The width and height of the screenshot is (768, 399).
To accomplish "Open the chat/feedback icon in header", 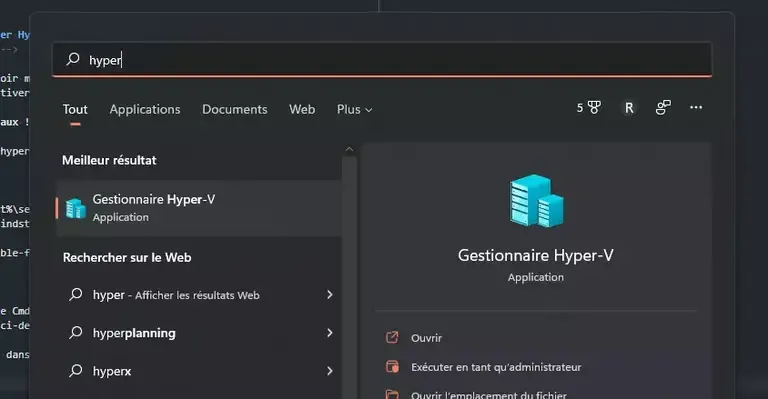I will (x=663, y=108).
